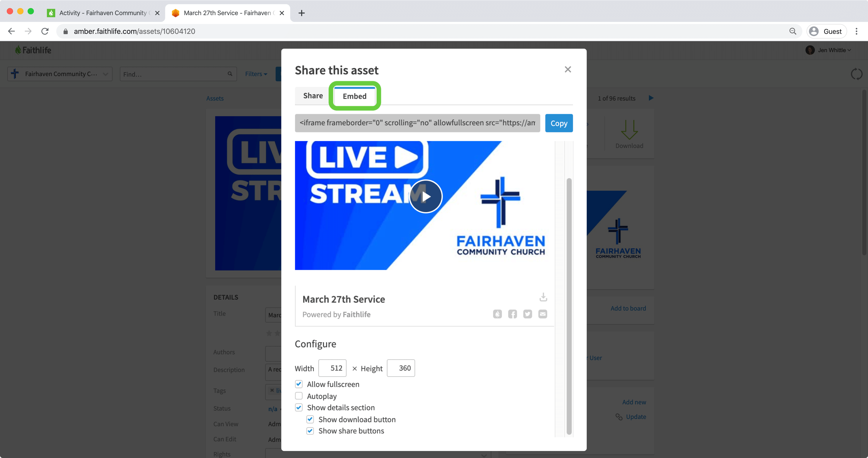This screenshot has height=458, width=868.
Task: Go back in the browser
Action: point(11,31)
